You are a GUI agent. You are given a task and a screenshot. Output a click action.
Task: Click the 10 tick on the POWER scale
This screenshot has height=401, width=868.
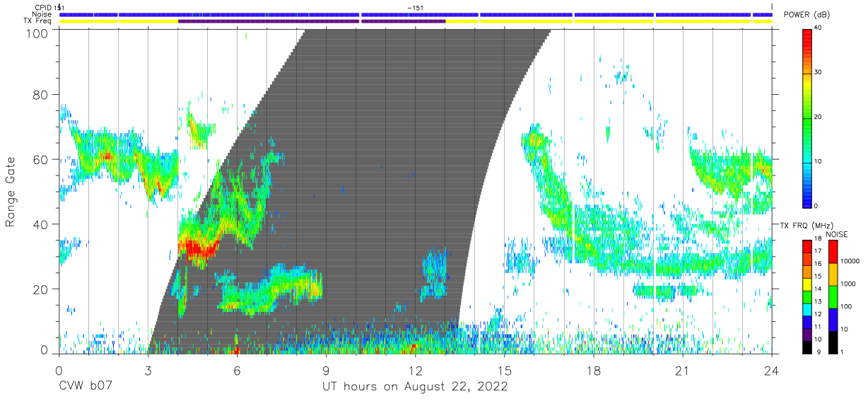pyautogui.click(x=819, y=161)
